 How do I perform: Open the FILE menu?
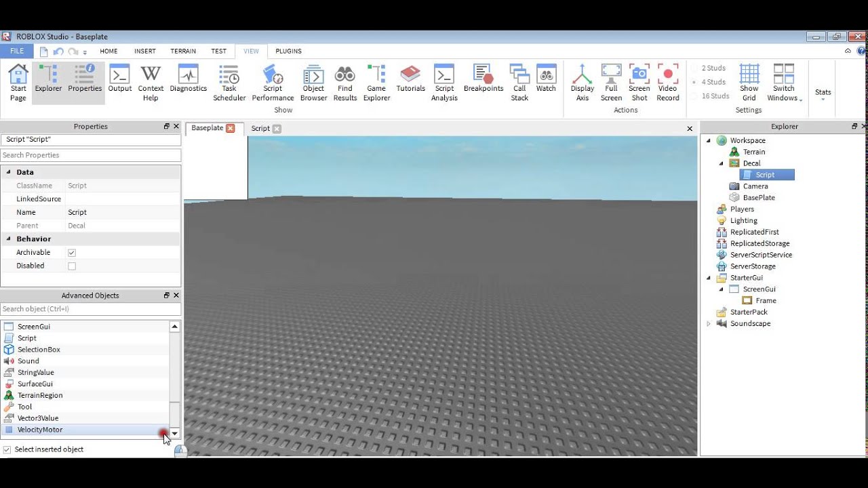click(17, 51)
